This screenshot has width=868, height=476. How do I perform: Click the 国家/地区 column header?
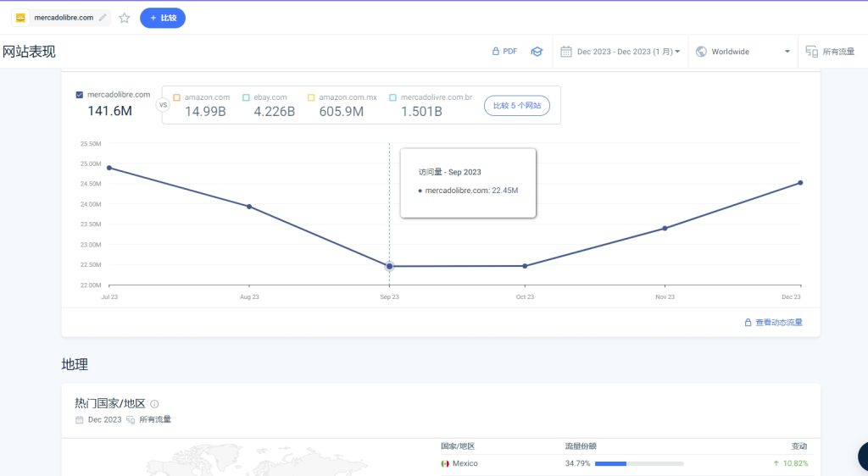click(458, 446)
